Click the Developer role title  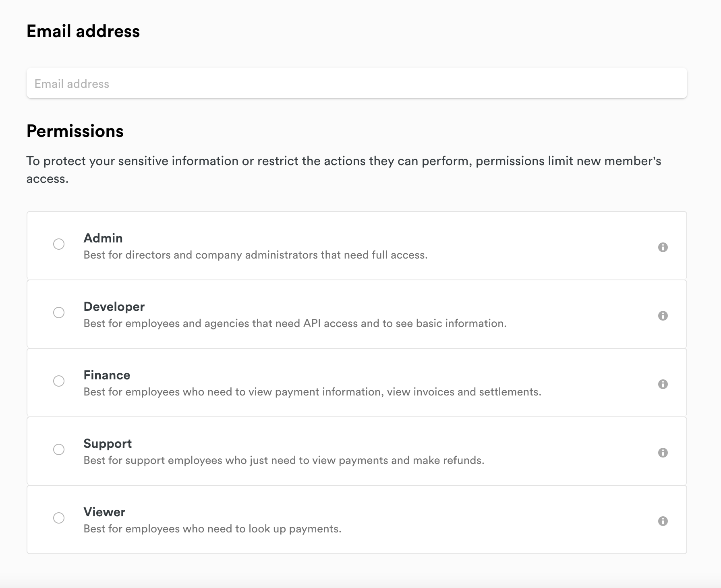pyautogui.click(x=114, y=306)
